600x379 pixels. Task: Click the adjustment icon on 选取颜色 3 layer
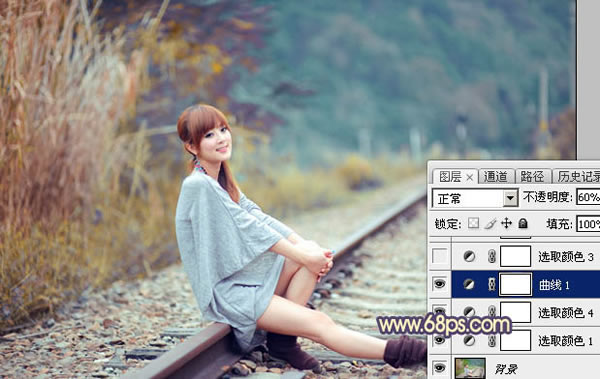coord(469,256)
